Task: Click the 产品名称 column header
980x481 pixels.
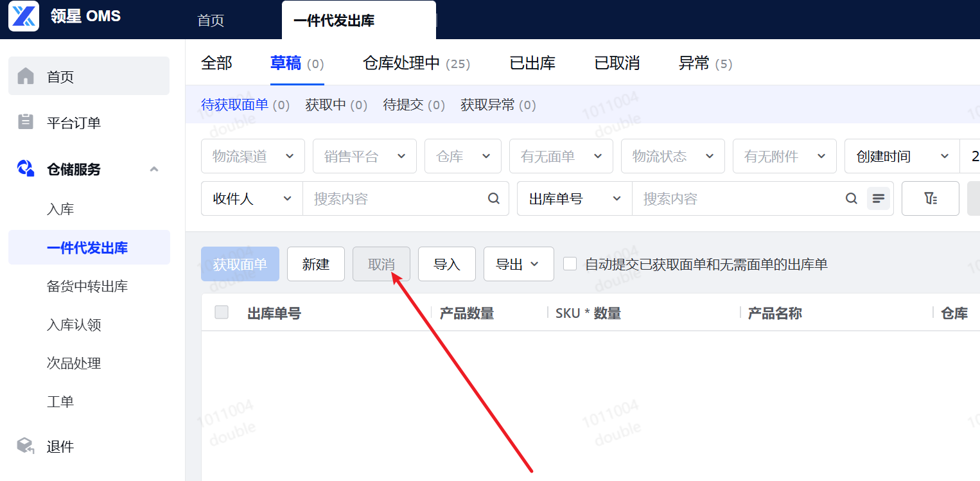Action: [775, 313]
